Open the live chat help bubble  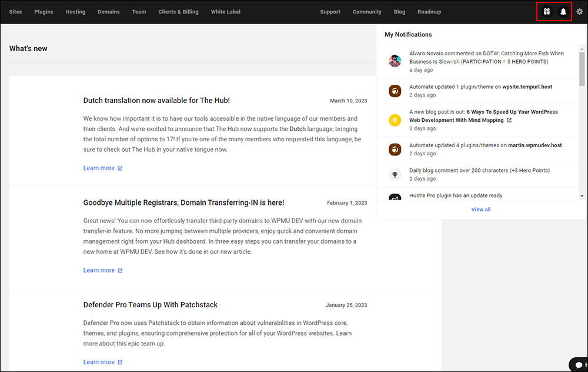(579, 365)
